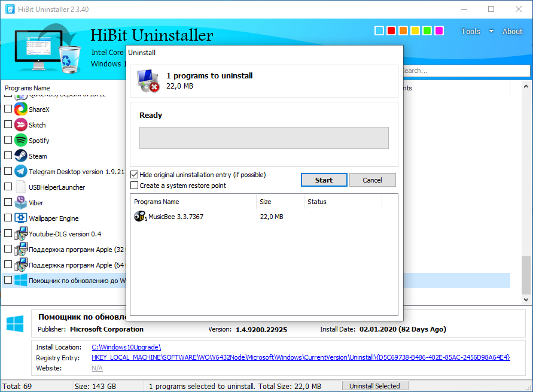Check the USBHelperLauncher checkbox
533x392 pixels.
[x=8, y=187]
